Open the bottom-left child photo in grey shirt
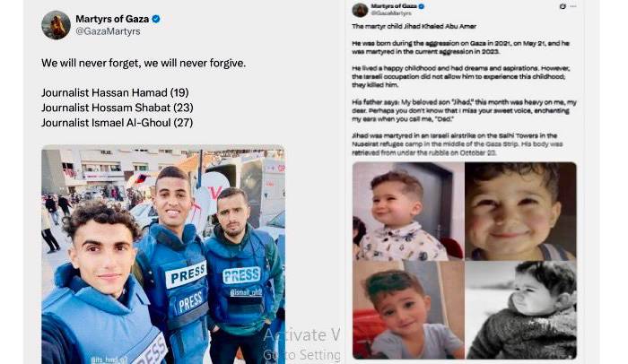 (408, 310)
